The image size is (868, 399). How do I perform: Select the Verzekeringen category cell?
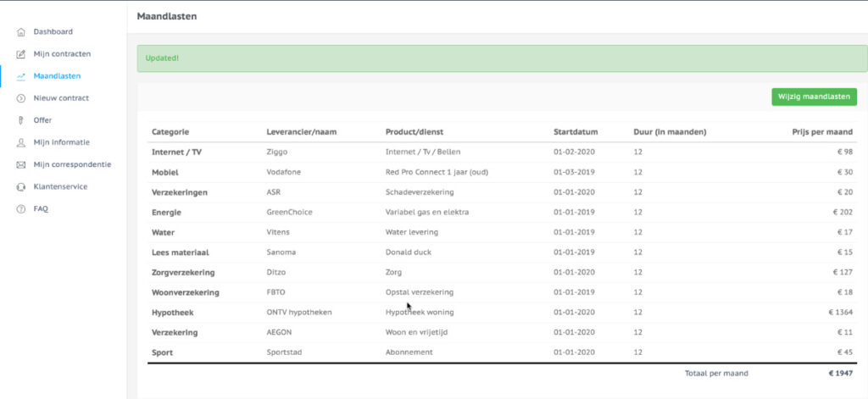(x=180, y=192)
